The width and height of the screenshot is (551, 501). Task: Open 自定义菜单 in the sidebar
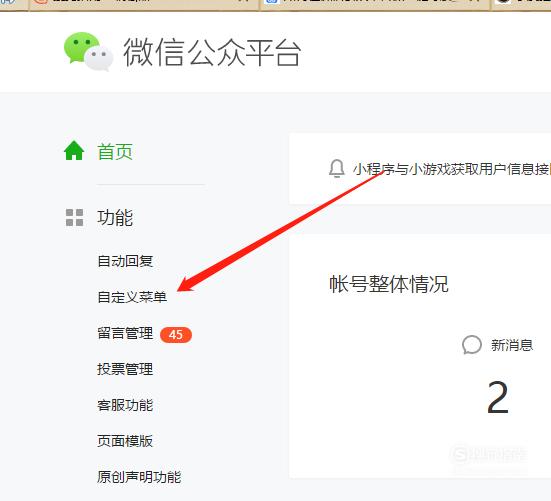(132, 297)
